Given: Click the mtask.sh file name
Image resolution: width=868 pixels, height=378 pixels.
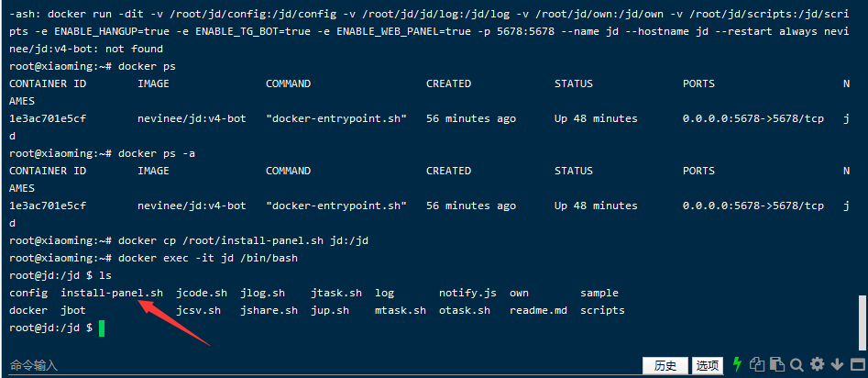Looking at the screenshot, I should tap(401, 310).
